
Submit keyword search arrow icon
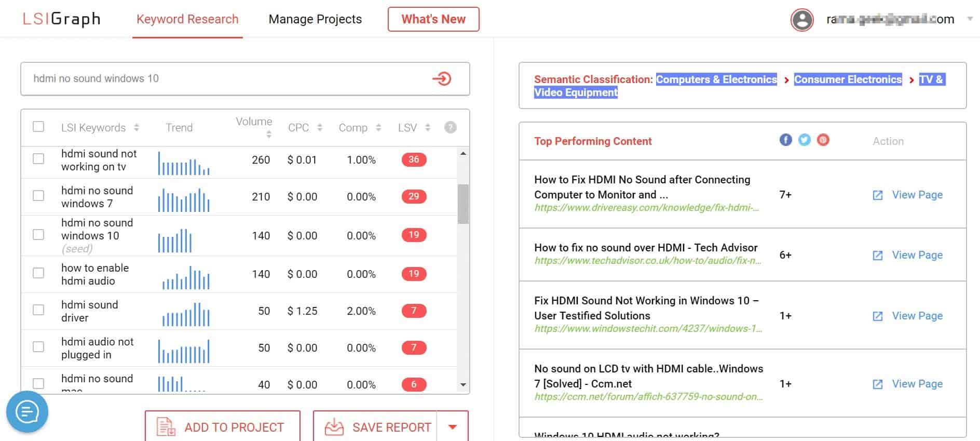442,79
